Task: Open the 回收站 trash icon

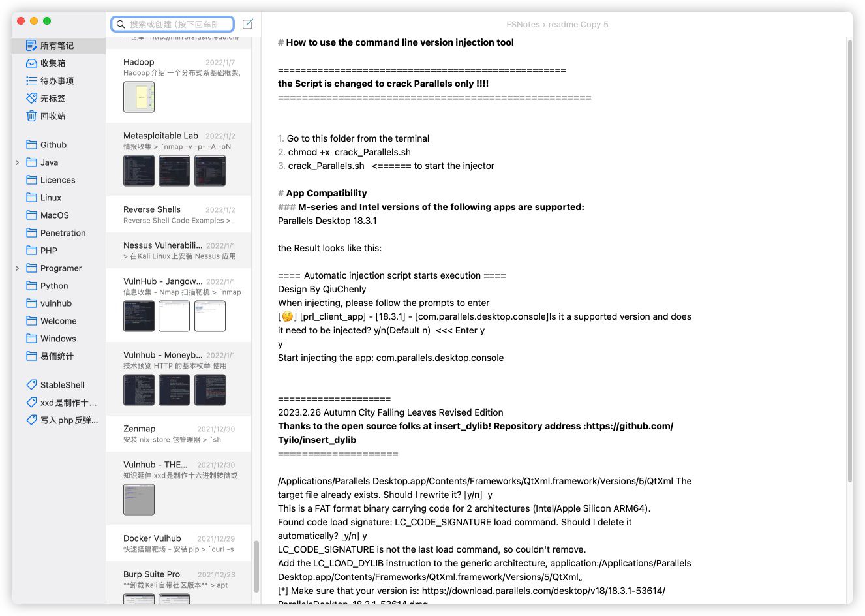Action: (x=31, y=116)
